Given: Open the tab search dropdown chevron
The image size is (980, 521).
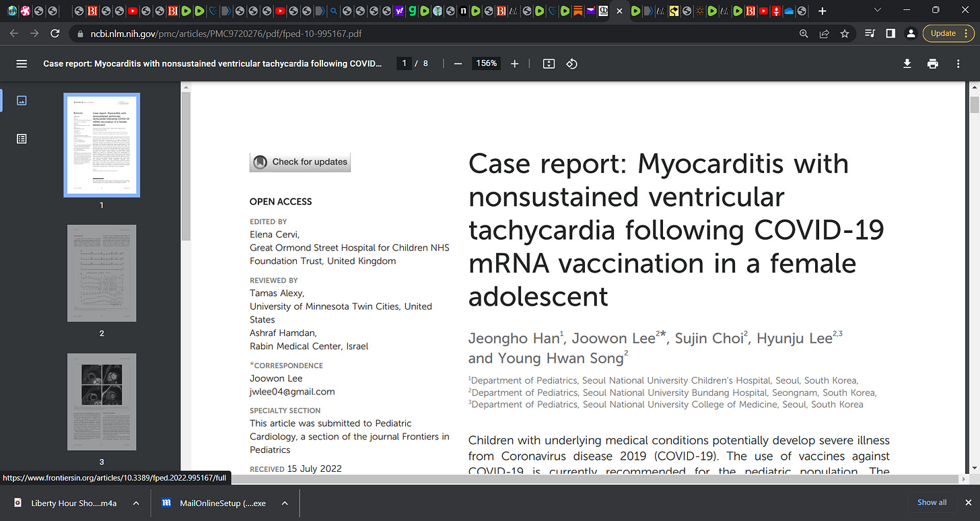Looking at the screenshot, I should pos(876,10).
